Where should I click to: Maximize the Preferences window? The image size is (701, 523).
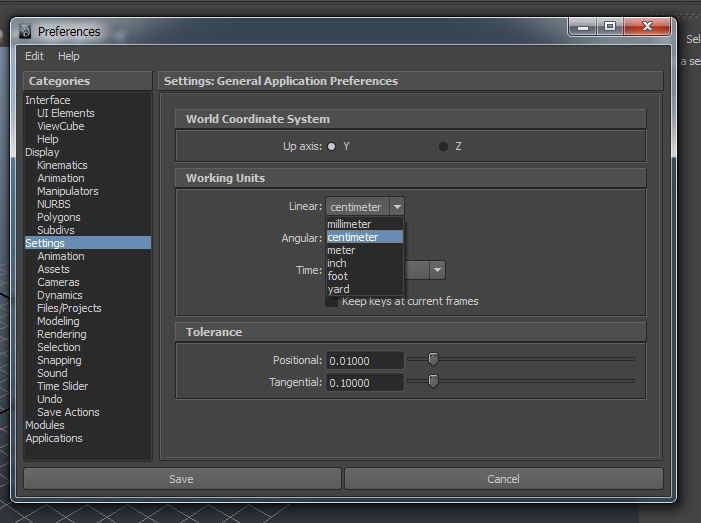tap(610, 27)
